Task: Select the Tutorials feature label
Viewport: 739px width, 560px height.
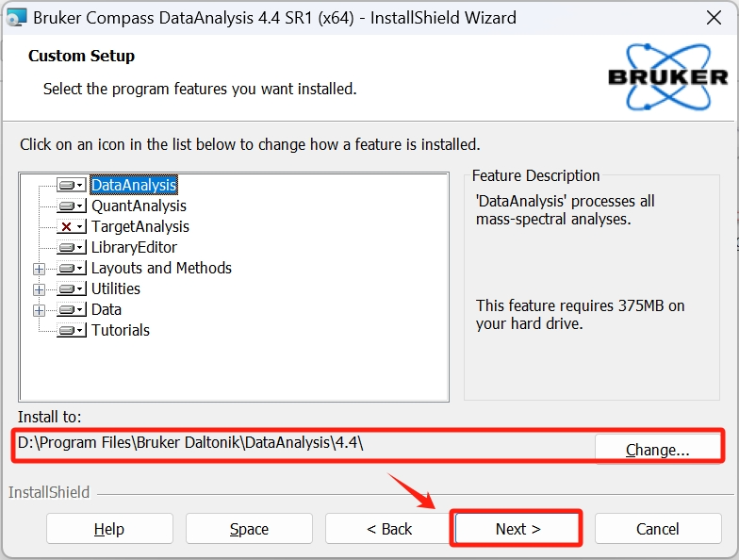Action: (x=121, y=331)
